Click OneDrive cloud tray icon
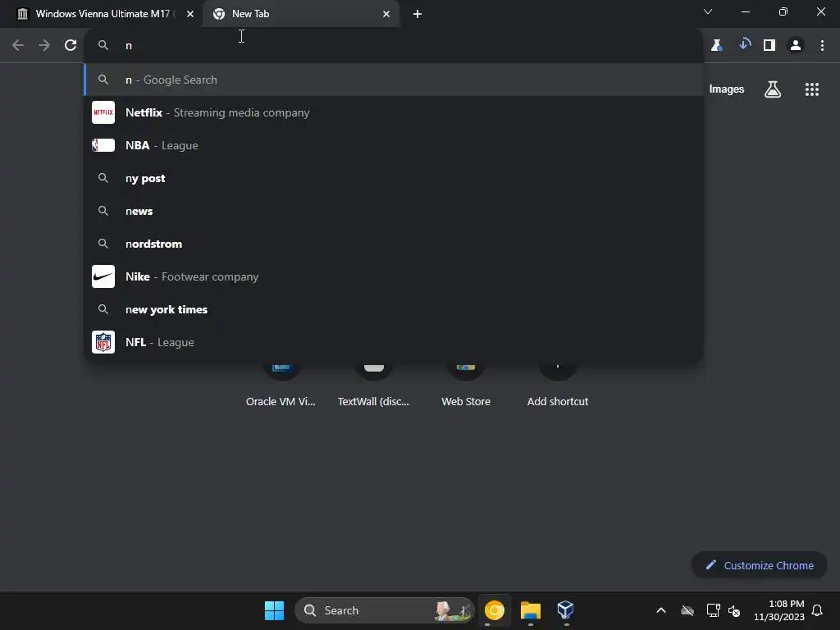The height and width of the screenshot is (630, 840). tap(687, 610)
